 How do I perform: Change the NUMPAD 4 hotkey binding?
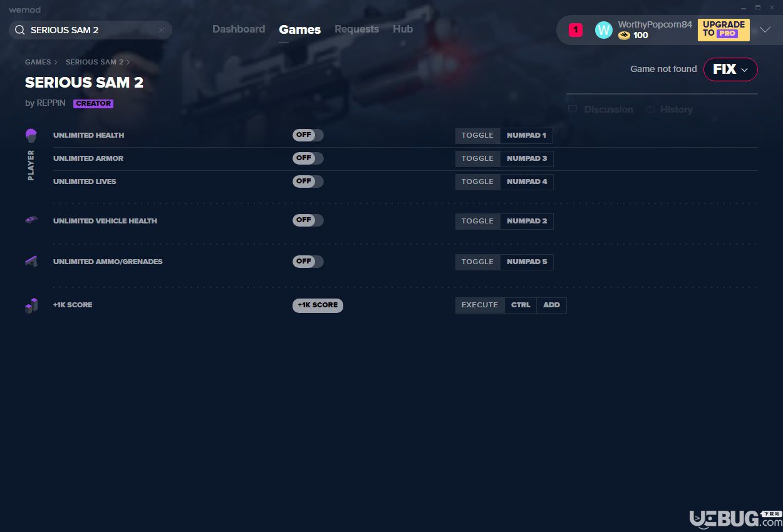click(x=527, y=182)
